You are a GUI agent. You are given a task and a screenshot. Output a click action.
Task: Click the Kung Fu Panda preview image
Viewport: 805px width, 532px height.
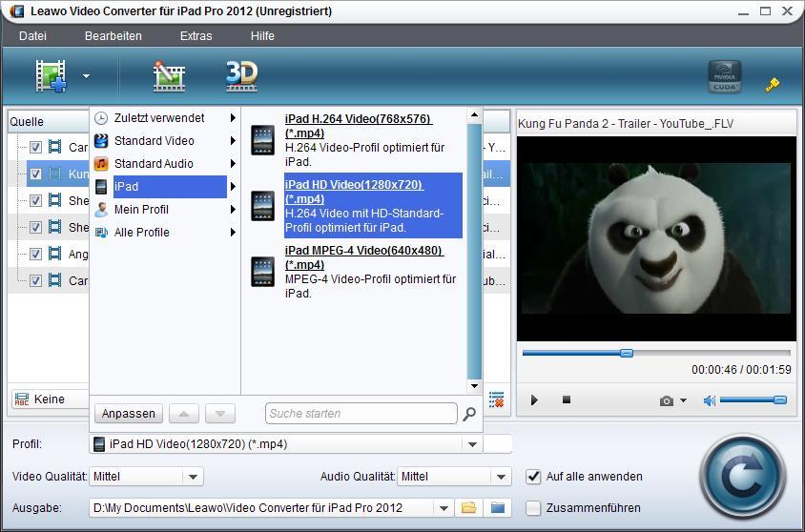click(x=656, y=238)
